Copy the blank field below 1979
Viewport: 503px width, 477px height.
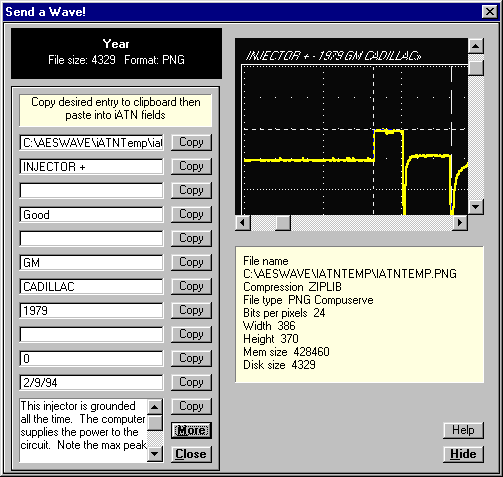click(x=191, y=334)
